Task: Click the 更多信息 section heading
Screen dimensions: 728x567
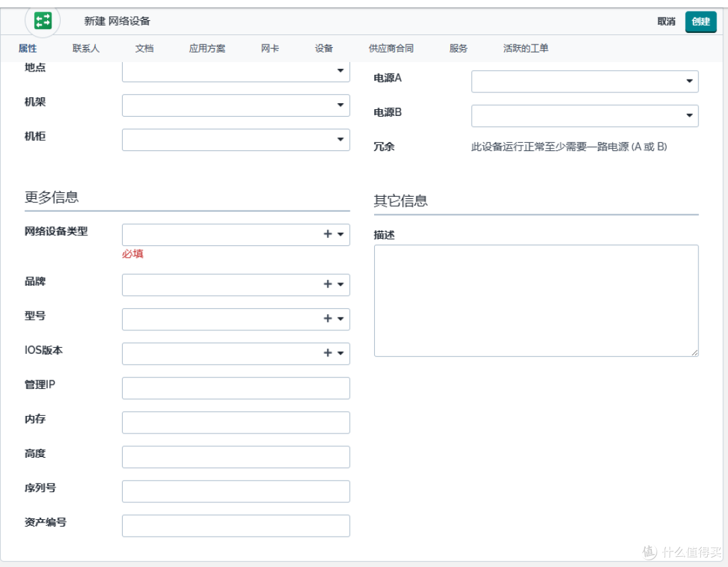Action: 51,197
